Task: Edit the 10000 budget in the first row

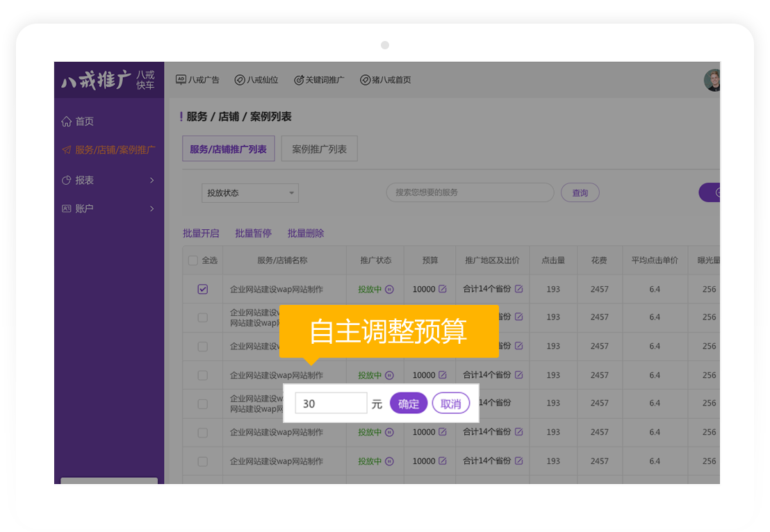Action: 443,289
